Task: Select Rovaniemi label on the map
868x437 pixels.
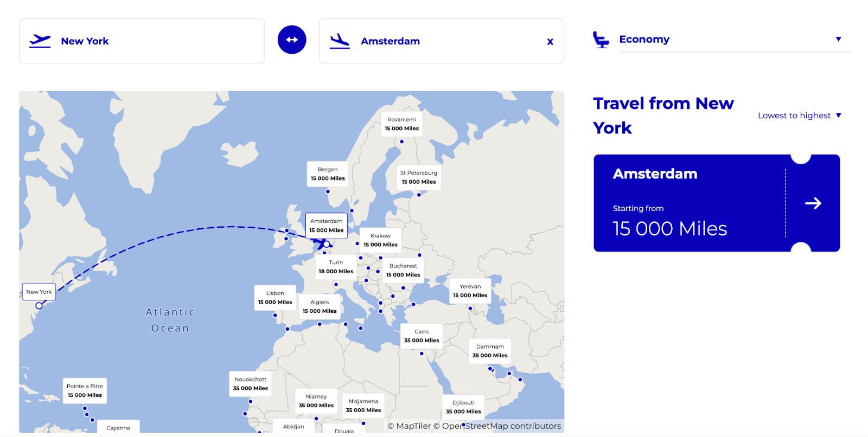Action: pyautogui.click(x=401, y=124)
